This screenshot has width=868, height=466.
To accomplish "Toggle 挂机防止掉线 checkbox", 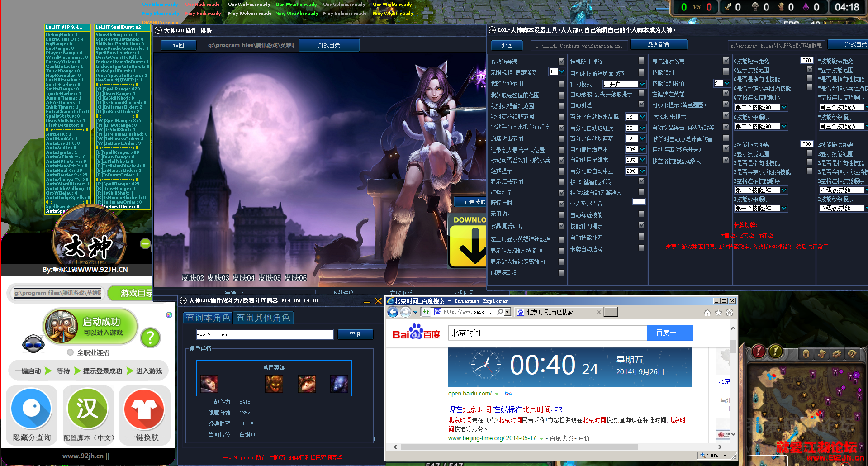I will point(641,61).
